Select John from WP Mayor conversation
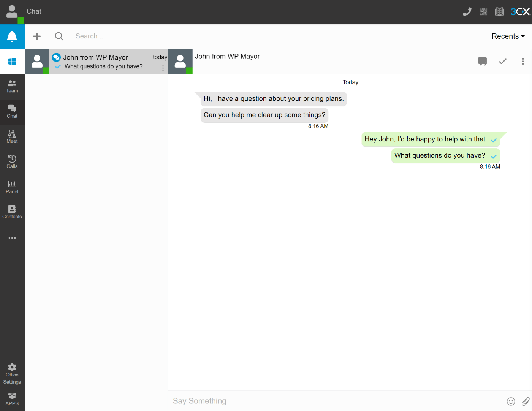Viewport: 532px width, 411px height. (x=96, y=62)
